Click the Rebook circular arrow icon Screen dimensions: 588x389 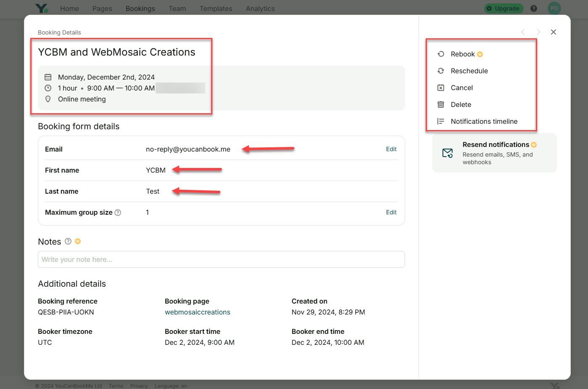[441, 54]
